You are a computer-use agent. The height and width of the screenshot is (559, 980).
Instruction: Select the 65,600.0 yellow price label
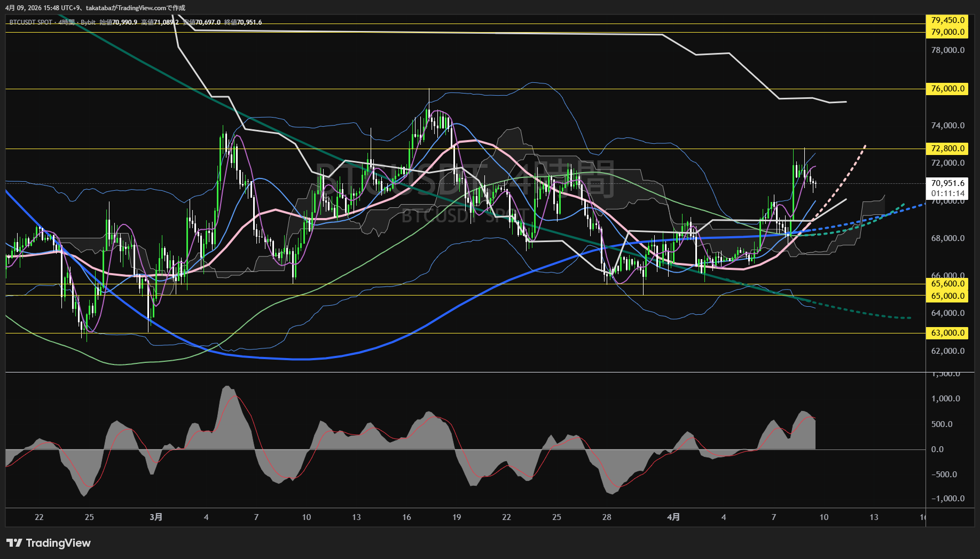pos(947,284)
